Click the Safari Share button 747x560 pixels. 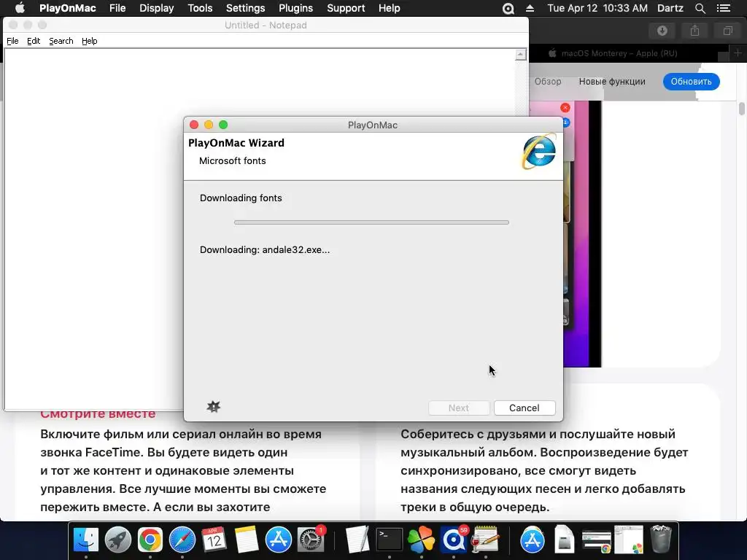(695, 31)
